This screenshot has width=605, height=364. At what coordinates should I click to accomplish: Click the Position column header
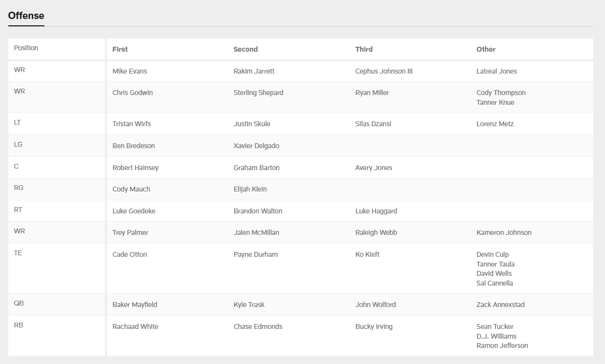click(x=26, y=48)
